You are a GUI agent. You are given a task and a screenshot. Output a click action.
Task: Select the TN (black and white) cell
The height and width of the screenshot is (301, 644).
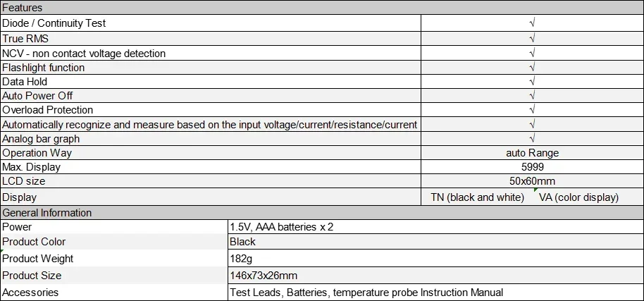477,197
